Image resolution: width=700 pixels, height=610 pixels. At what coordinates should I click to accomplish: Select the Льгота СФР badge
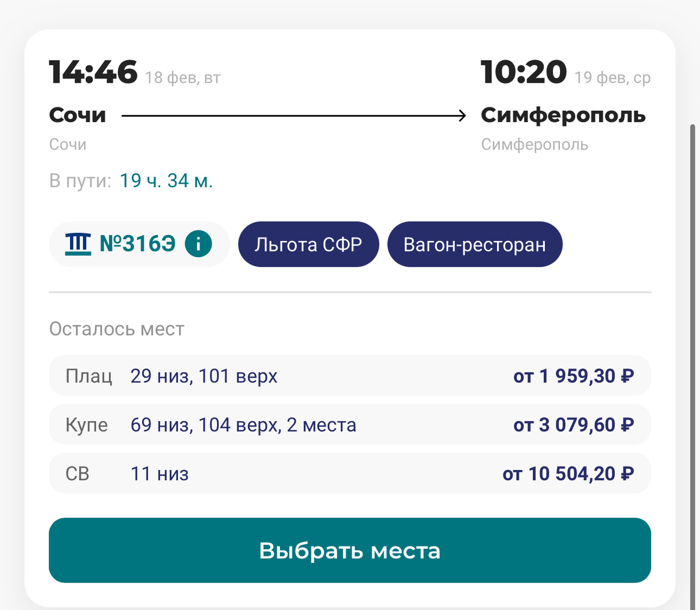coord(308,244)
